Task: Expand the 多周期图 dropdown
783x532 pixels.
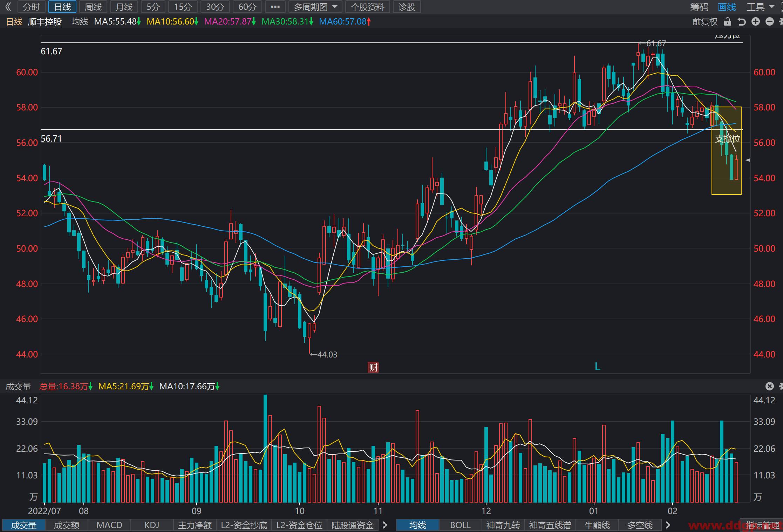Action: 315,7
